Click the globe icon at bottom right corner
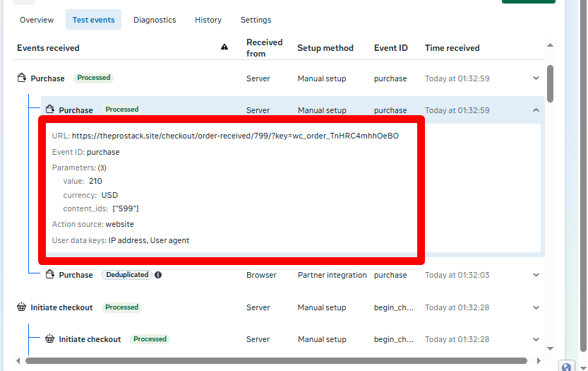Screen dimensions: 588x371 click(566, 367)
